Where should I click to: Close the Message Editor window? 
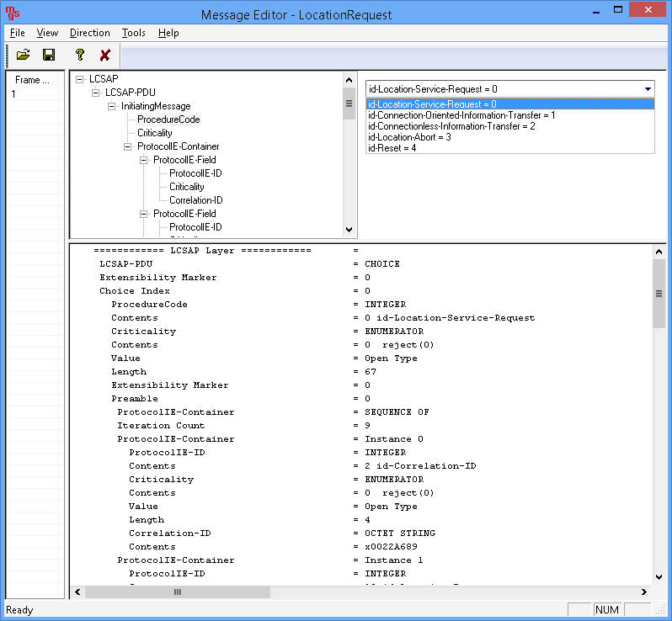(x=648, y=9)
